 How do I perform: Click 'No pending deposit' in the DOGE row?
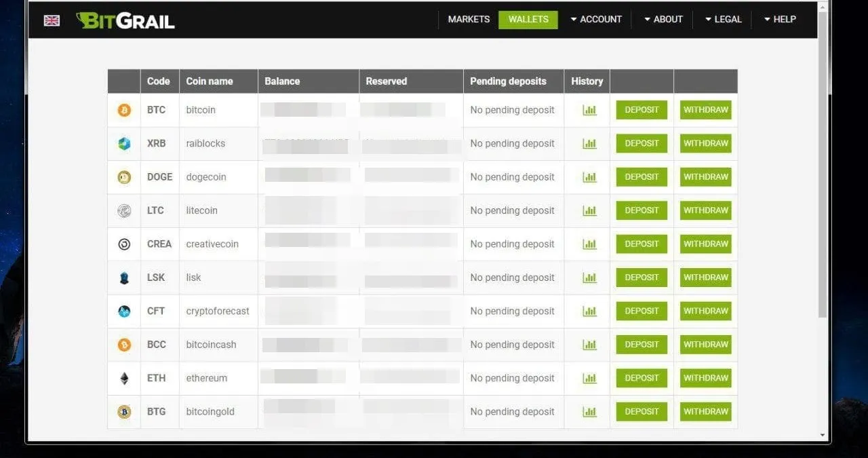[x=512, y=177]
